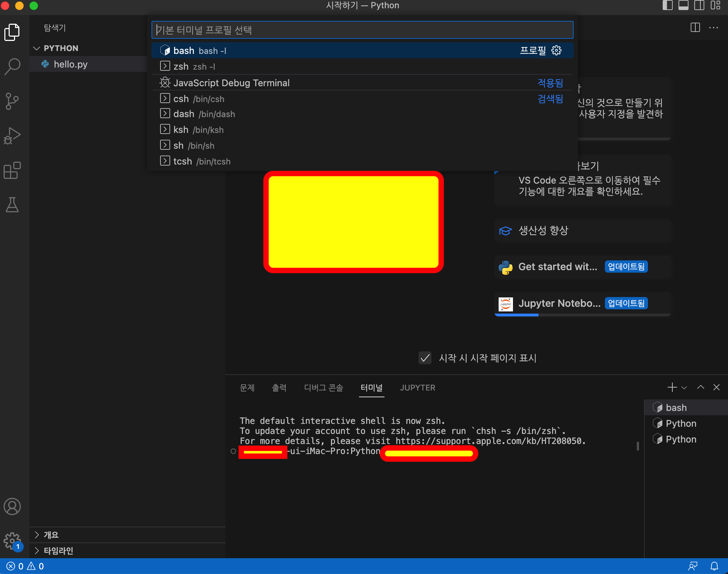Open customize layout icon in title bar
This screenshot has height=574, width=728.
click(x=715, y=5)
